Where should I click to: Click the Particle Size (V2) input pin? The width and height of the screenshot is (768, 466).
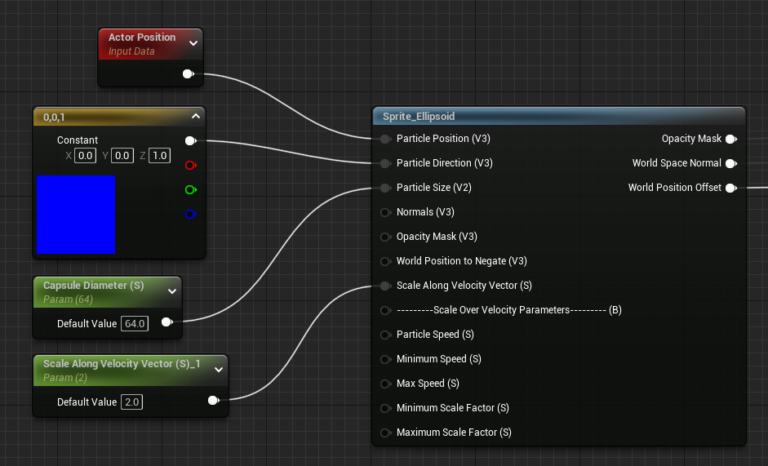tap(386, 188)
